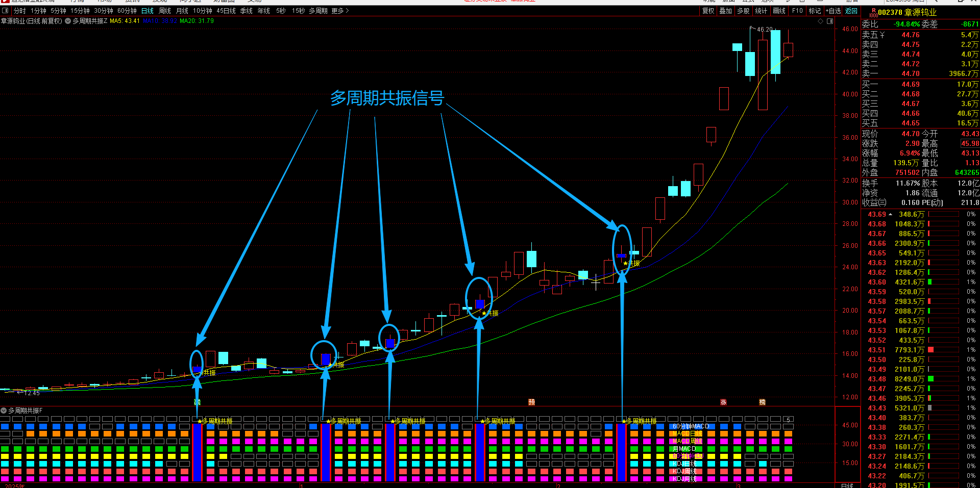The image size is (980, 488).
Task: Select the 1分钟 period tab
Action: click(x=38, y=11)
